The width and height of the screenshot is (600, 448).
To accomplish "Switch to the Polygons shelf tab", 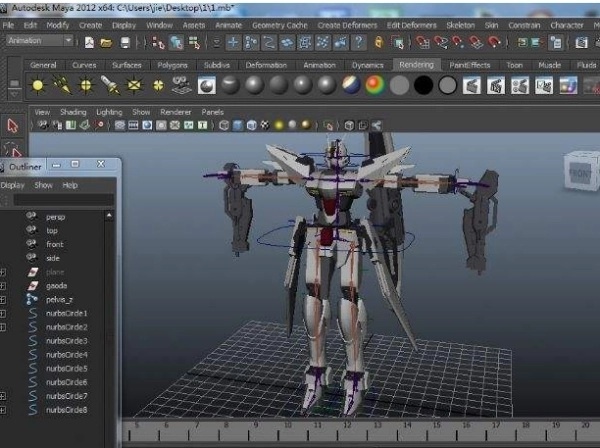I will 172,65.
